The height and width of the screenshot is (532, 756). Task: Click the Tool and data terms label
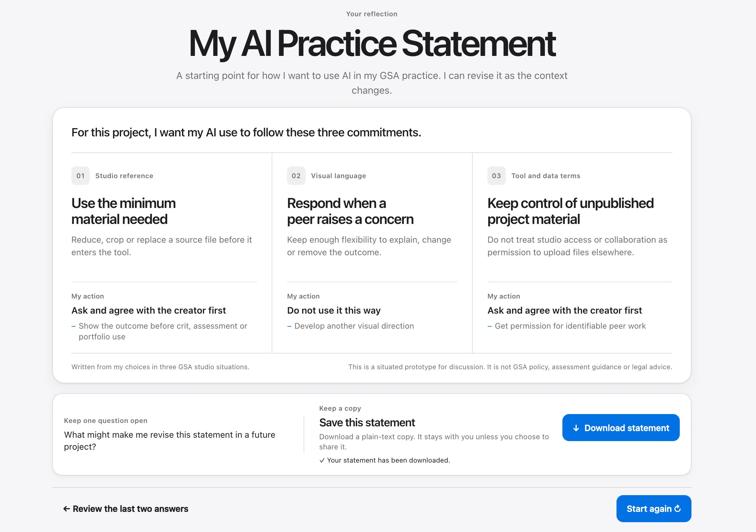click(x=545, y=176)
